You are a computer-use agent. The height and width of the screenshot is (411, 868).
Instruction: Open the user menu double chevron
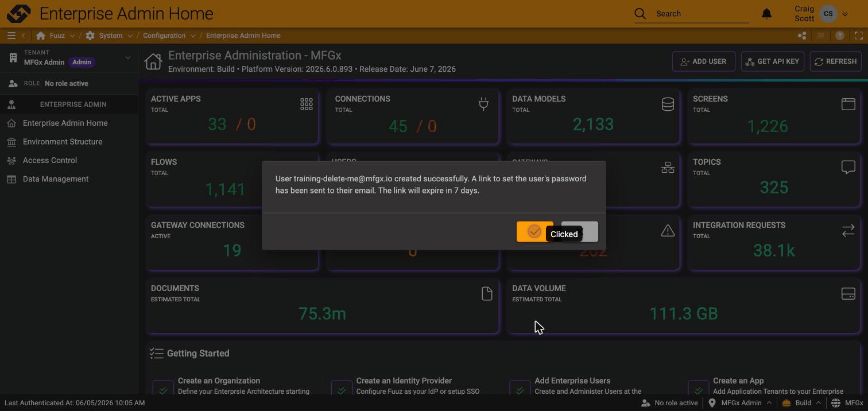844,14
